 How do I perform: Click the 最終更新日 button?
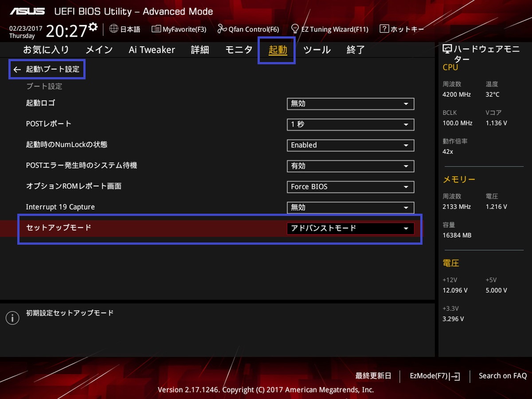coord(373,376)
